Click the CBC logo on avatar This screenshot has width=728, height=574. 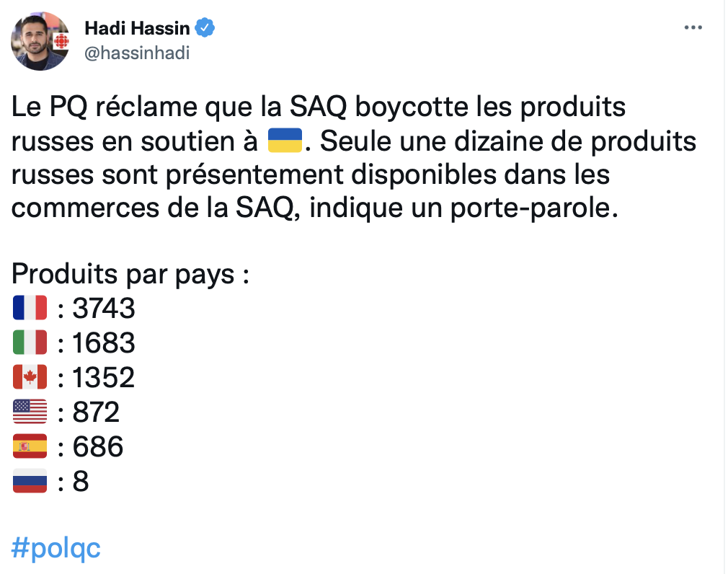(x=61, y=42)
